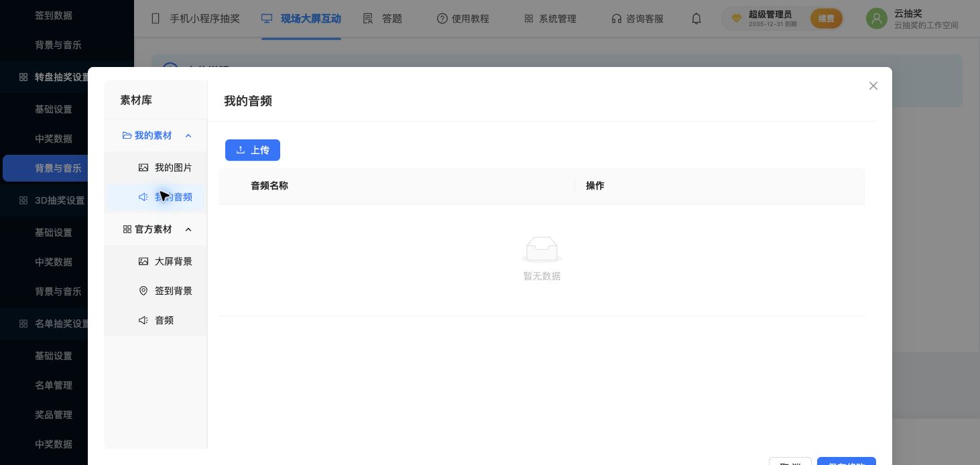Click 云抽奖 account name
The width and height of the screenshot is (980, 465).
point(908,13)
